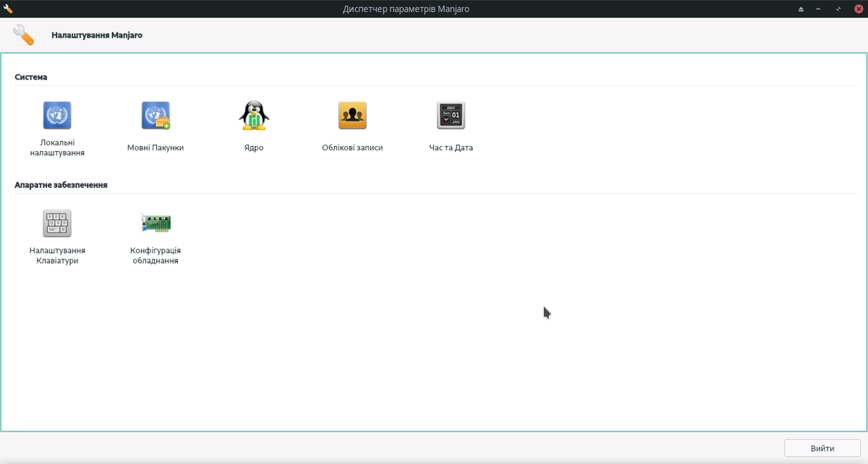868x464 pixels.
Task: Click the keep-above arrow button in title bar
Action: pyautogui.click(x=801, y=9)
